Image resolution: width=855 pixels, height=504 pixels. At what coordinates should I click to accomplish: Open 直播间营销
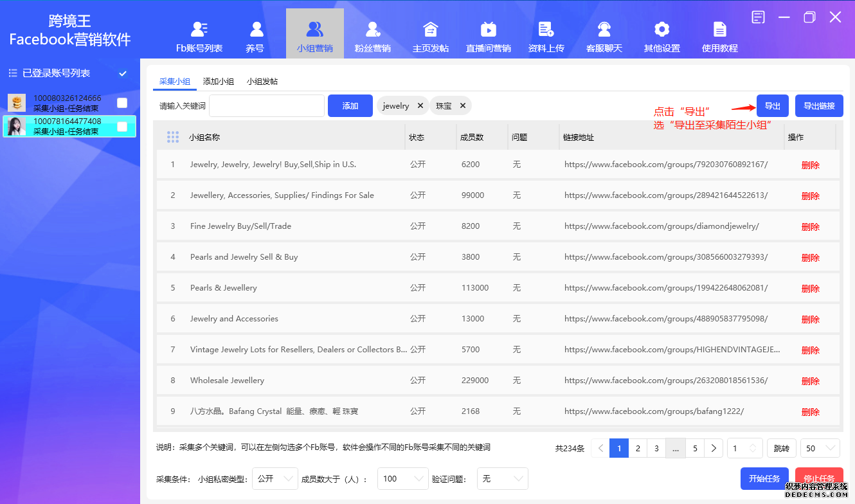(488, 33)
